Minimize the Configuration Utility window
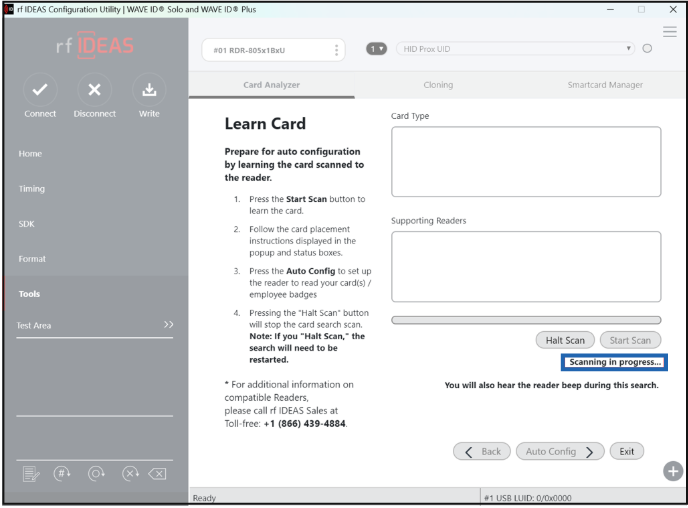 coord(610,9)
